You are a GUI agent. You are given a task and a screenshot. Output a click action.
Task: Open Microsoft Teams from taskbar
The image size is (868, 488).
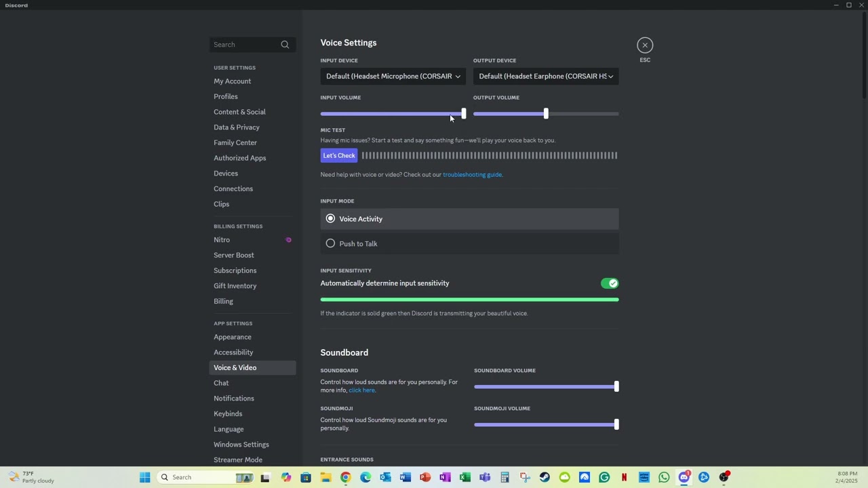485,477
